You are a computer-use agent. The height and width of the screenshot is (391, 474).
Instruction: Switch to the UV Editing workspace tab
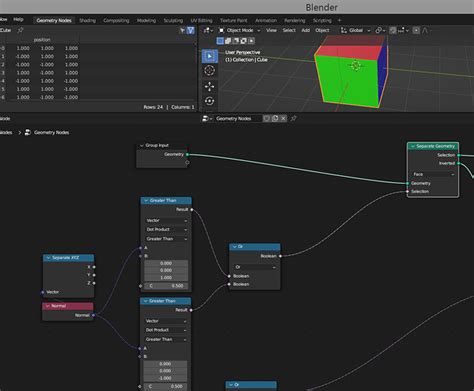201,20
